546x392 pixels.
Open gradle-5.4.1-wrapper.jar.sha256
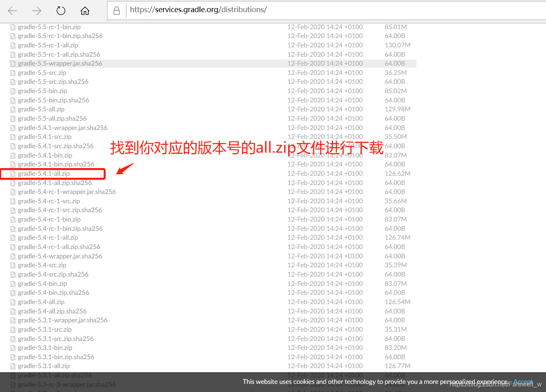[63, 128]
